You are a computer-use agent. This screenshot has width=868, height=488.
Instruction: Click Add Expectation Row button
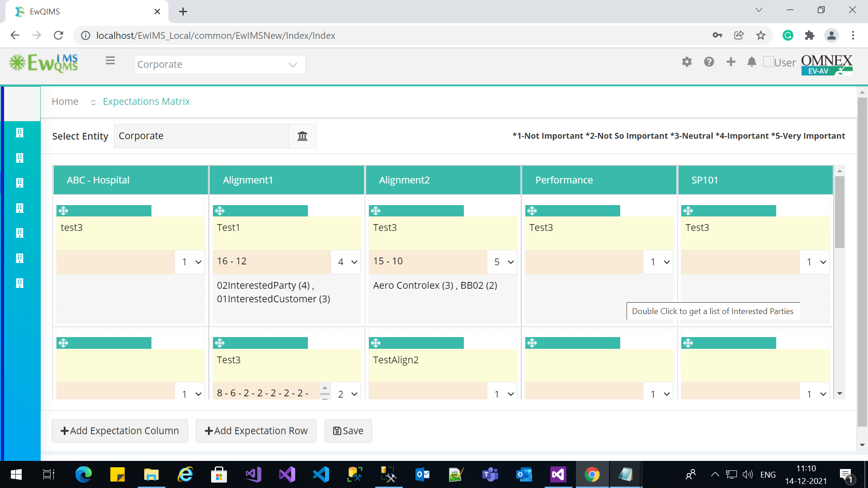(x=256, y=431)
